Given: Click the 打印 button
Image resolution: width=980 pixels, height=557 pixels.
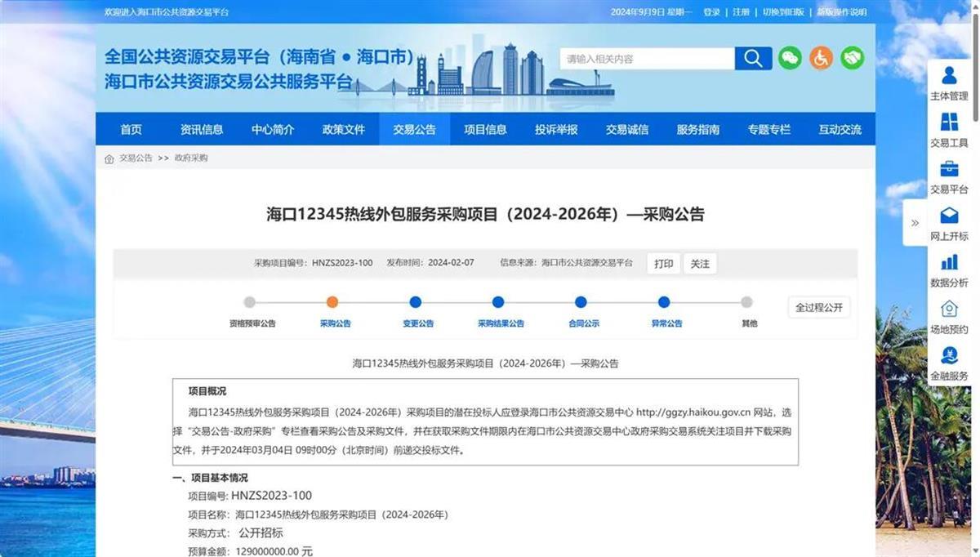Looking at the screenshot, I should click(663, 263).
